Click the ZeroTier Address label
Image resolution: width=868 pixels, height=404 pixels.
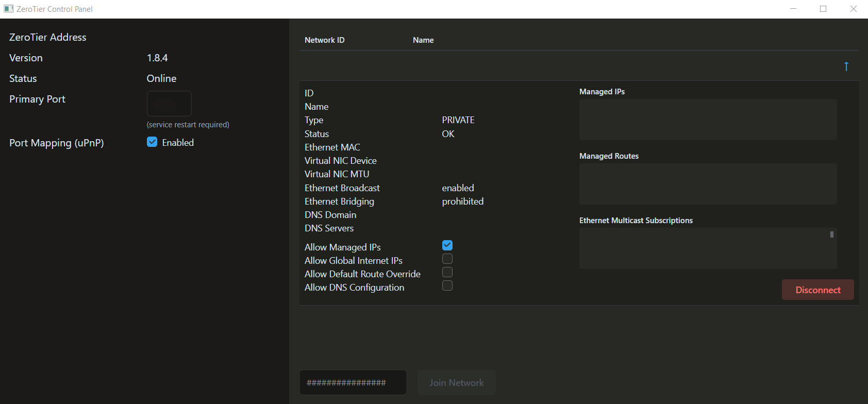coord(47,37)
